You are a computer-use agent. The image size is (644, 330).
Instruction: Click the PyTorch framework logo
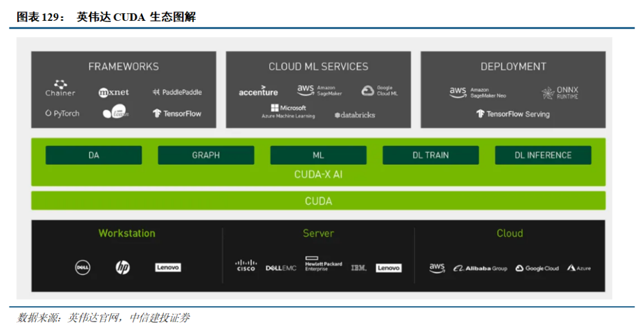tap(62, 113)
